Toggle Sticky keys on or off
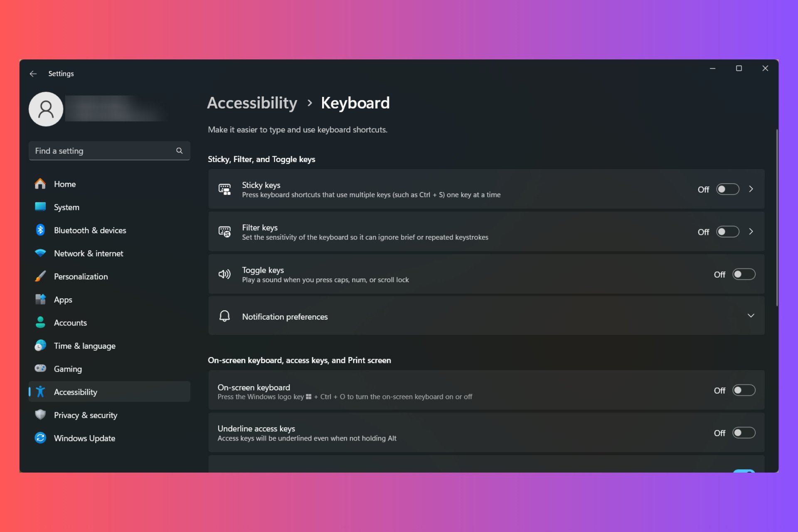This screenshot has height=532, width=798. click(x=727, y=189)
